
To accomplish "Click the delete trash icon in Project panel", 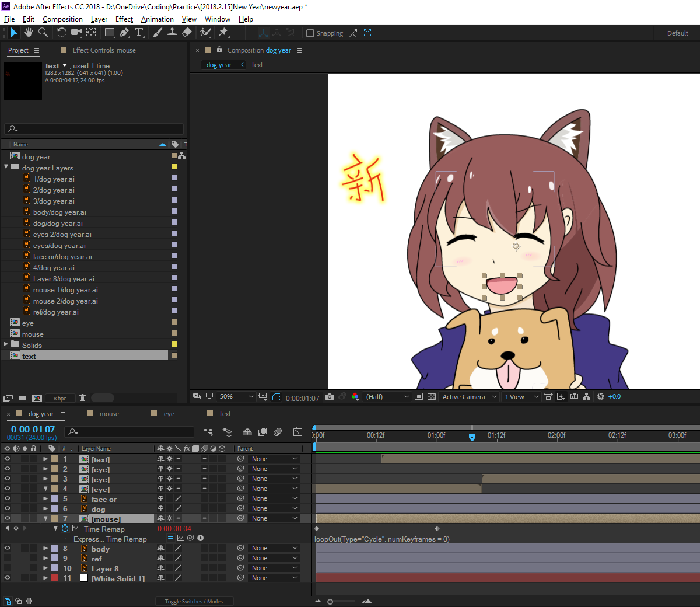I will click(x=82, y=398).
